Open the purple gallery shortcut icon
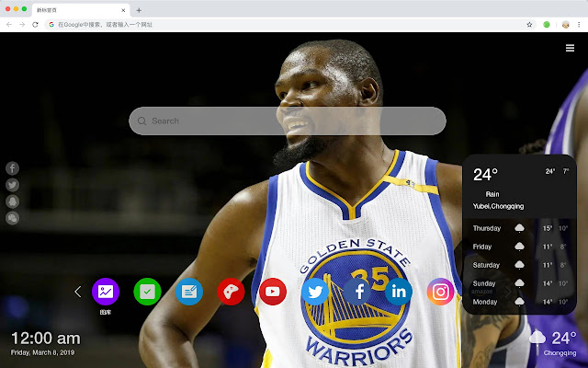The height and width of the screenshot is (368, 588). (x=106, y=292)
